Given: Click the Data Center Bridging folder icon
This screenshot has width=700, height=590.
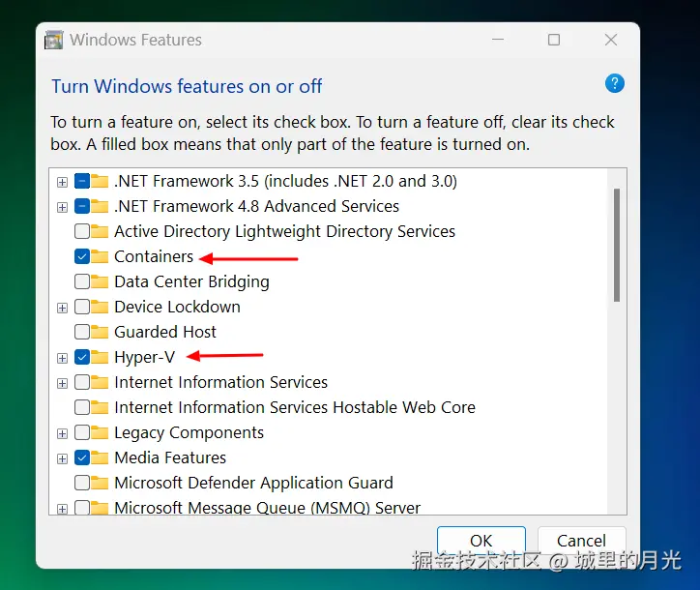Looking at the screenshot, I should click(100, 281).
